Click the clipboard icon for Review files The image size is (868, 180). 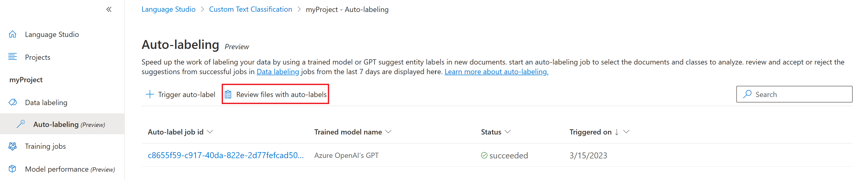click(228, 94)
